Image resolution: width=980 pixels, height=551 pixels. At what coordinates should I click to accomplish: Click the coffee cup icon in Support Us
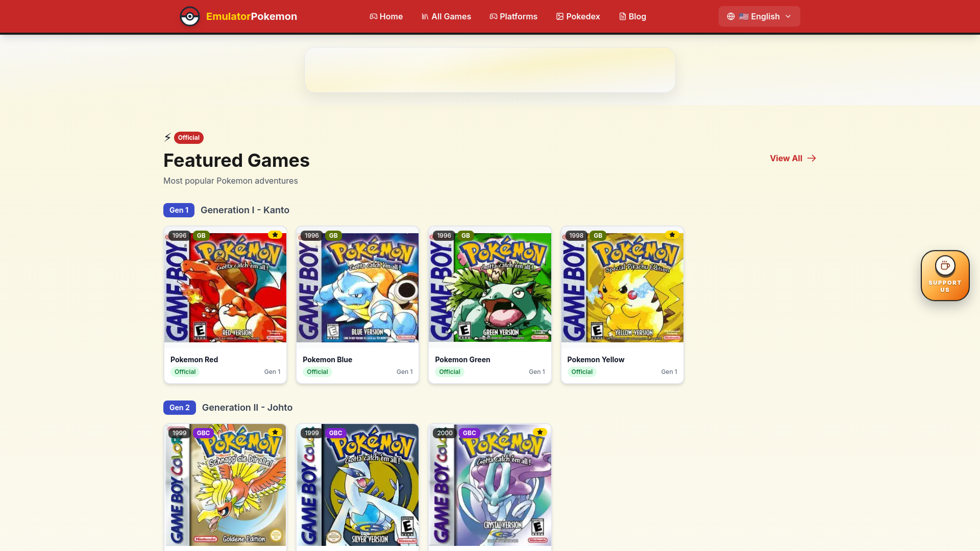(x=945, y=266)
